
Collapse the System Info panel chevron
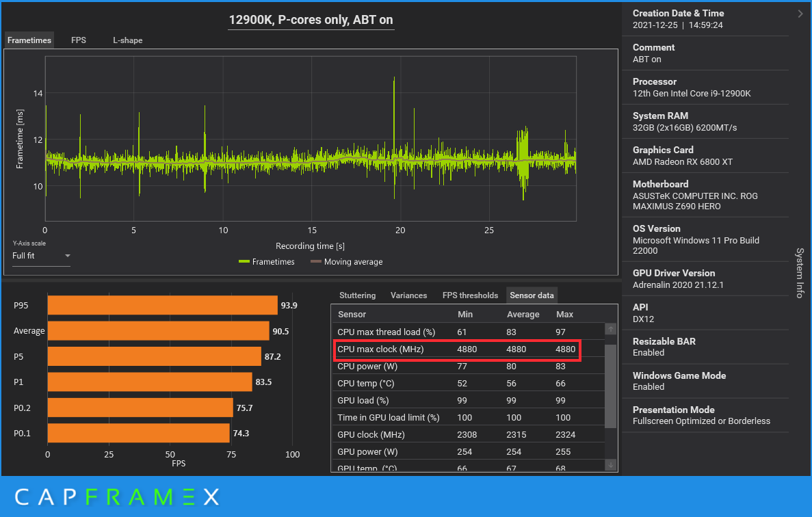tap(800, 14)
